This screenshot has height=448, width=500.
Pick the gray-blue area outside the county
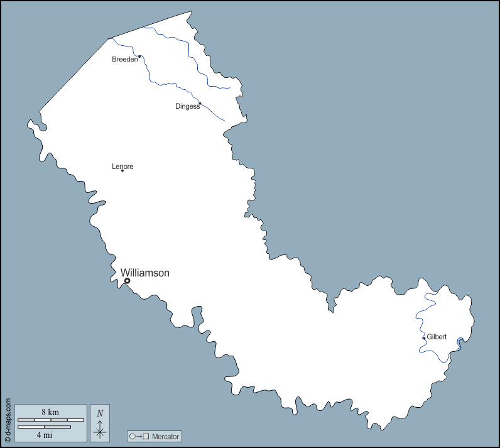click(x=377, y=126)
